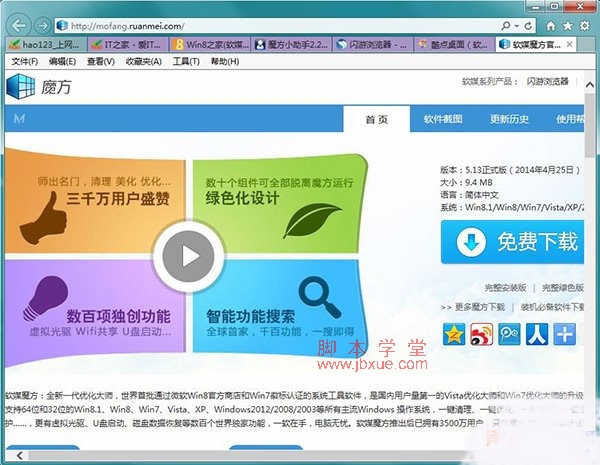Click the 魔方 cube logo
This screenshot has width=600, height=465.
point(20,86)
